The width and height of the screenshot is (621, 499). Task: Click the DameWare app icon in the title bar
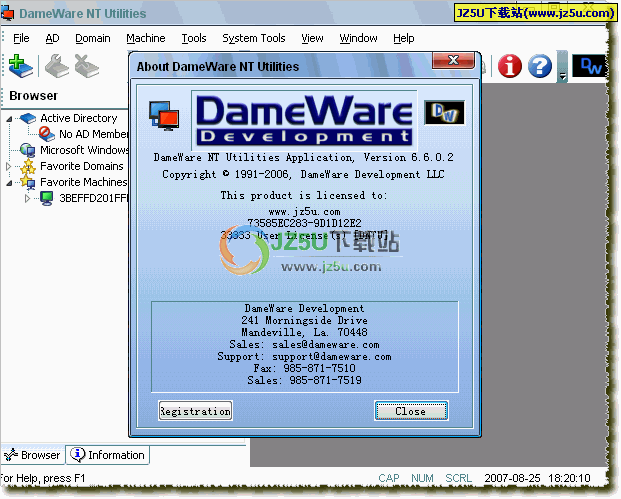[7, 13]
